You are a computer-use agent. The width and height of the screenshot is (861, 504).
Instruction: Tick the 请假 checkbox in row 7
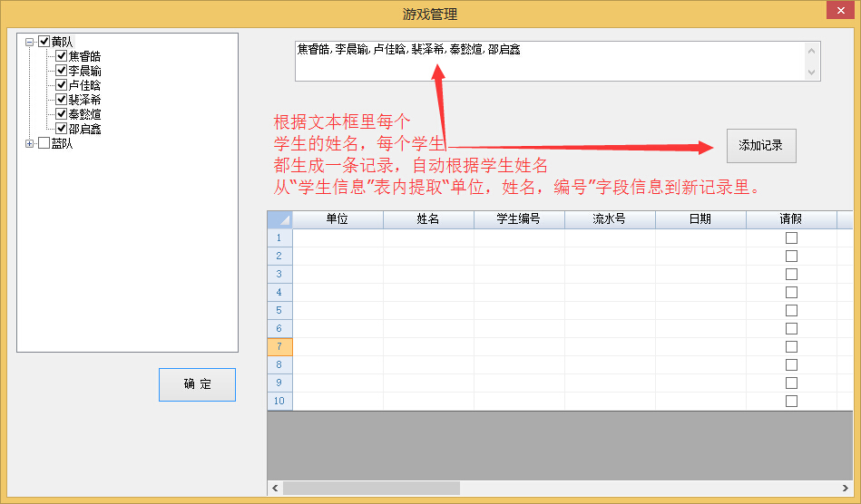point(791,346)
